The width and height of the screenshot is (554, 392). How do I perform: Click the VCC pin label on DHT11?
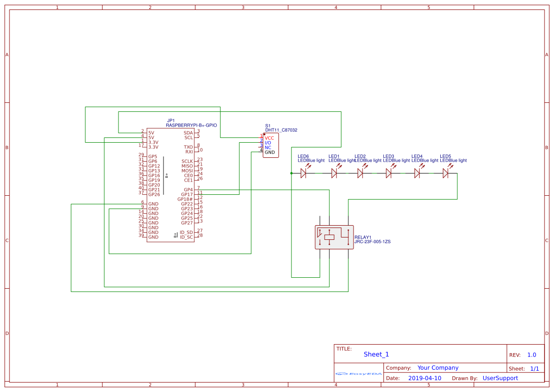[x=269, y=138]
